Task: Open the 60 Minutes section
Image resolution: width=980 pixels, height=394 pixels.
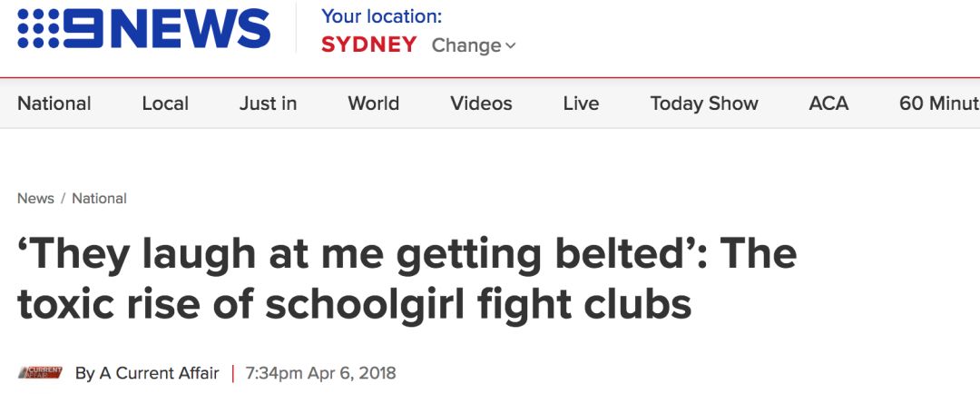Action: click(x=939, y=103)
